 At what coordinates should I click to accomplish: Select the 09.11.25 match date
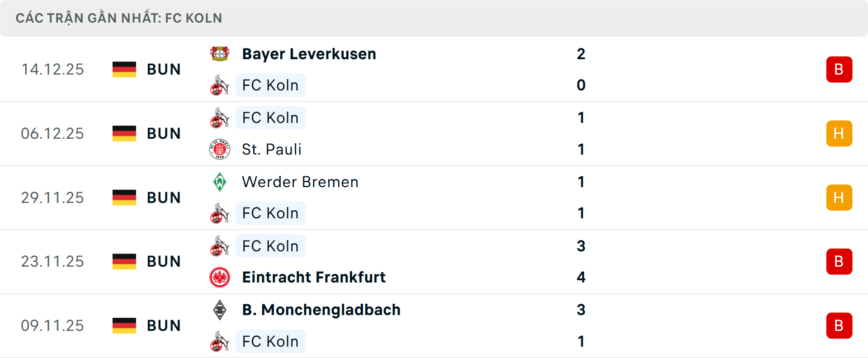tap(52, 325)
